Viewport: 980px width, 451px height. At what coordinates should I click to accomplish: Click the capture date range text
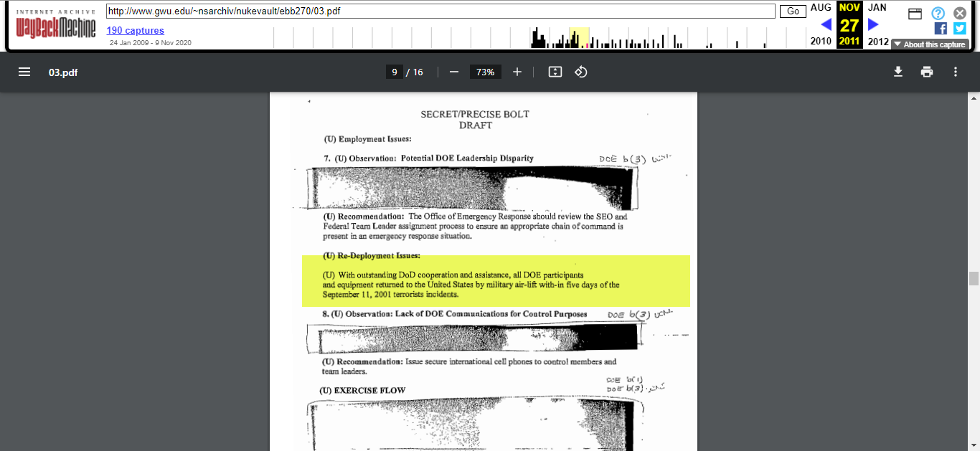point(151,43)
